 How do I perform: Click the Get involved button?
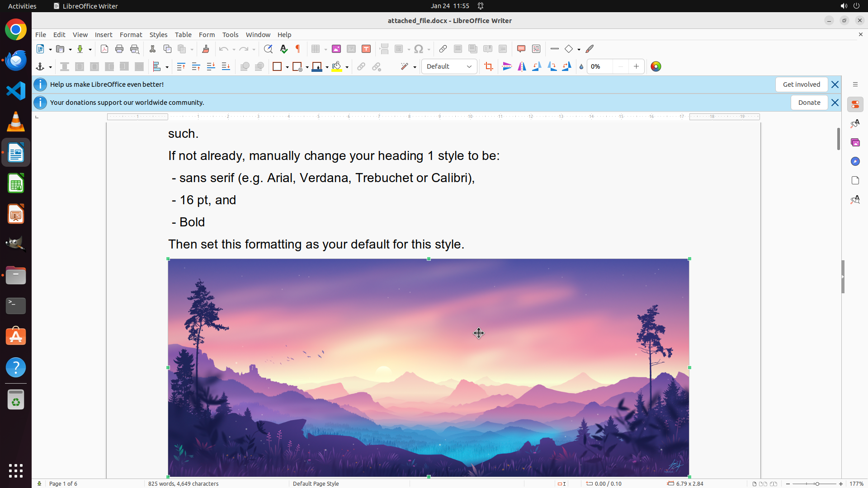click(801, 84)
